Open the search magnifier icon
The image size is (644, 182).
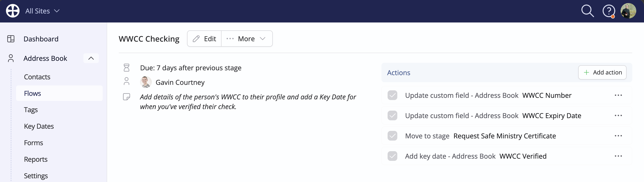[x=587, y=11]
